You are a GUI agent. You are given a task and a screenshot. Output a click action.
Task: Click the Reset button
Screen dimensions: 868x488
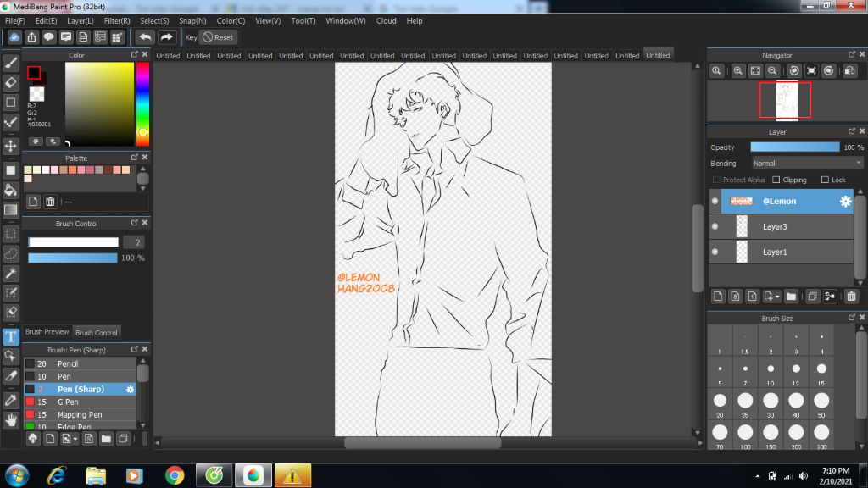pos(218,37)
